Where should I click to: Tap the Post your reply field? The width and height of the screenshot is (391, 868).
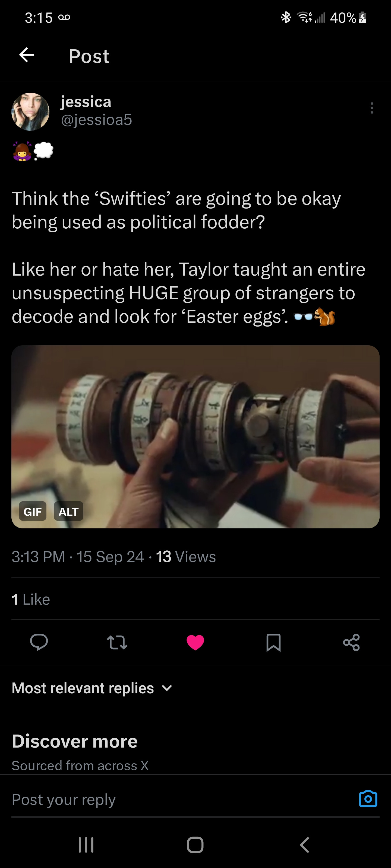(x=169, y=799)
